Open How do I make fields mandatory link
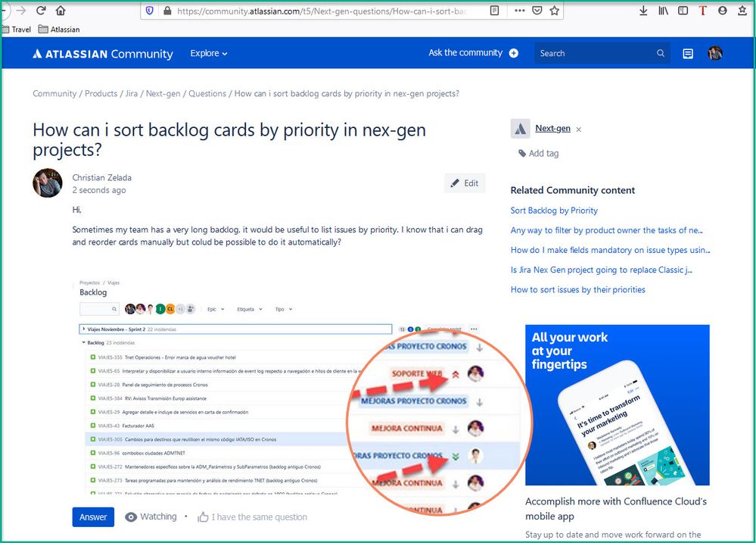 pyautogui.click(x=610, y=250)
